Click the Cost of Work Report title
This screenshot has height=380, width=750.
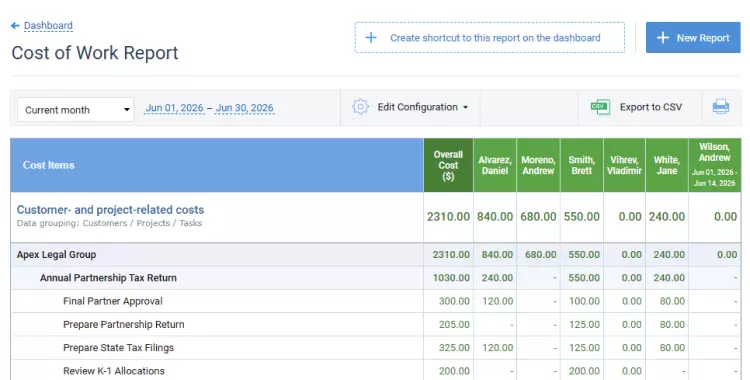point(95,53)
